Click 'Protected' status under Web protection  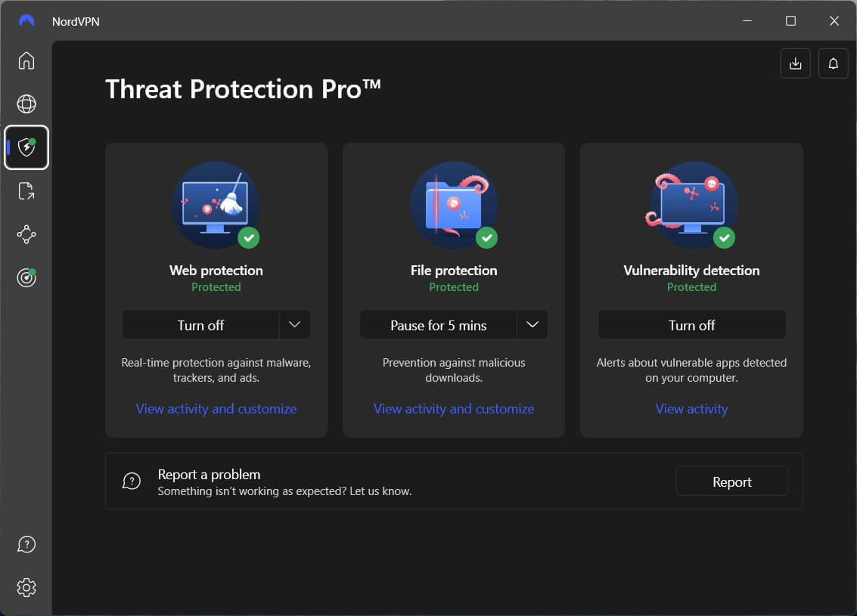coord(216,287)
